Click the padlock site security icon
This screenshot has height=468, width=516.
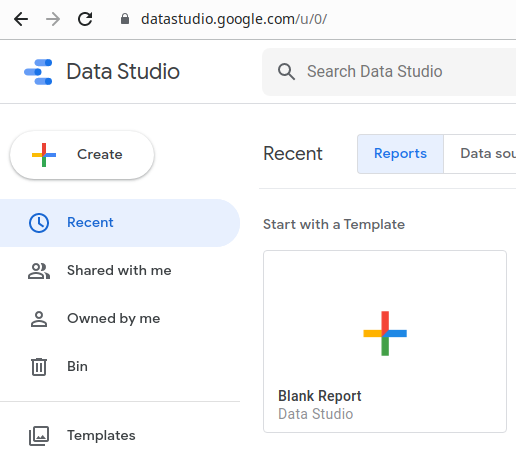[x=125, y=19]
